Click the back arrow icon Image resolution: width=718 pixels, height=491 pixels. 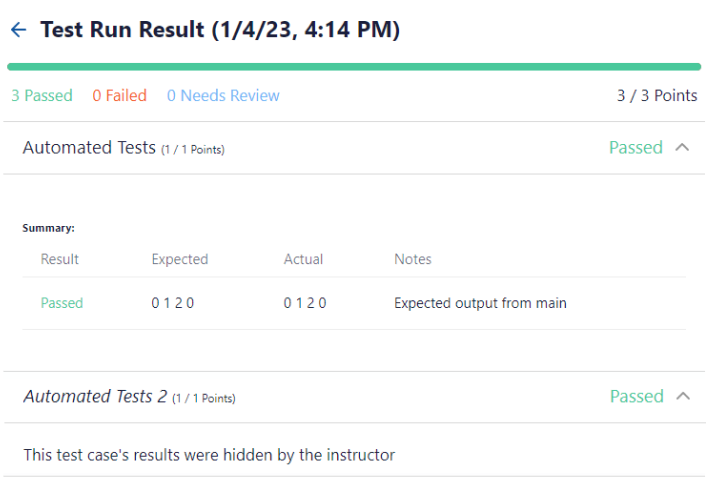coord(18,30)
